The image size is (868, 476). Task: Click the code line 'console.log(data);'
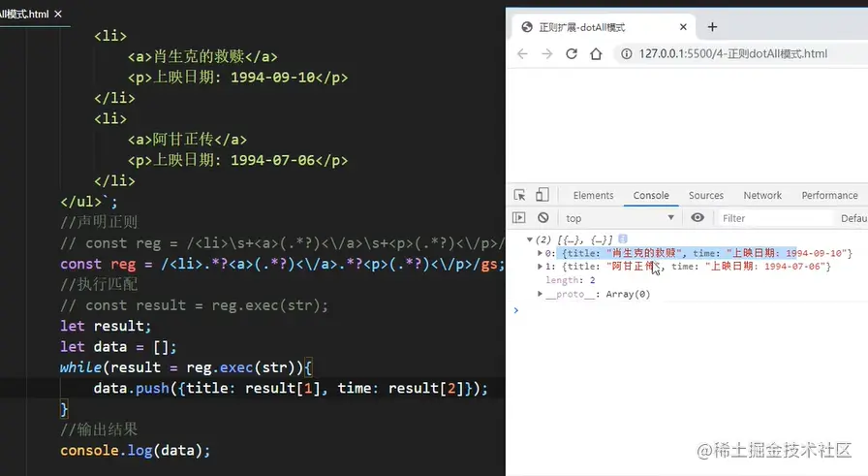[x=135, y=451]
